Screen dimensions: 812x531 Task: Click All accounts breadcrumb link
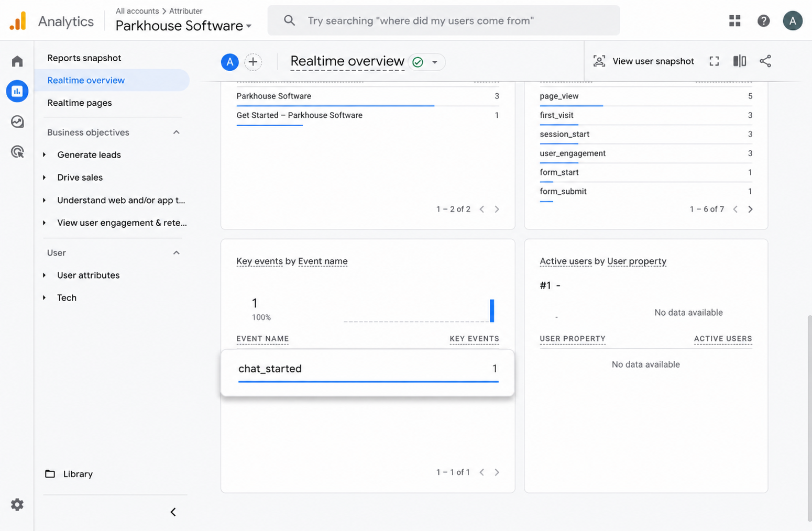coord(137,11)
